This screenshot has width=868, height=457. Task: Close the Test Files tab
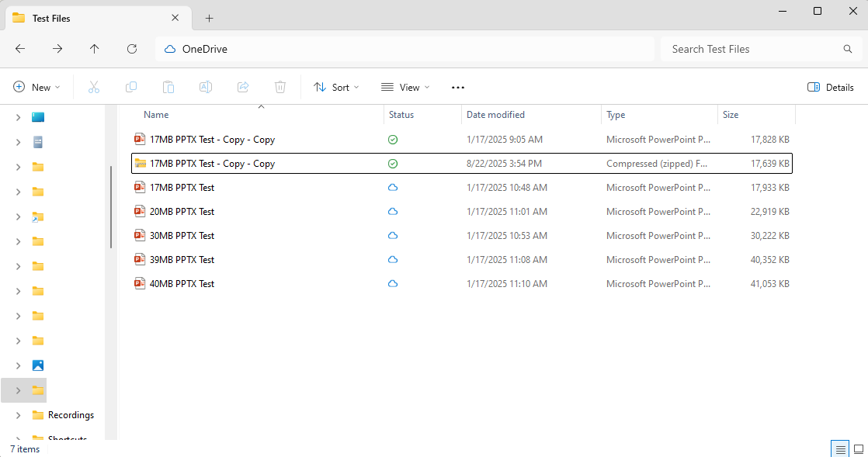click(175, 18)
